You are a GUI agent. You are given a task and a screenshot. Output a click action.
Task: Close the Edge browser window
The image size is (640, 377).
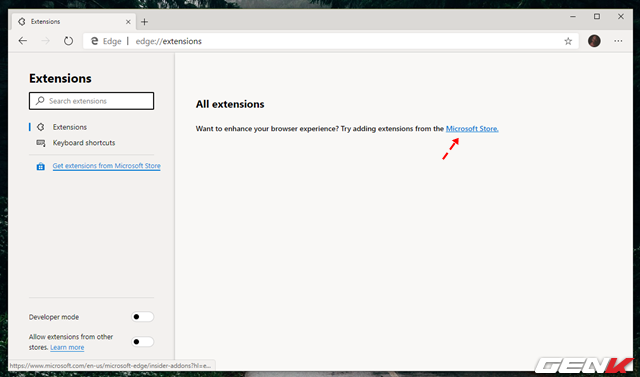620,17
